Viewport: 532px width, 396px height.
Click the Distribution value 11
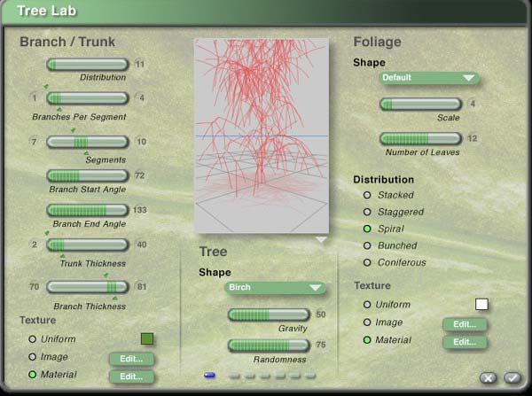pos(140,64)
